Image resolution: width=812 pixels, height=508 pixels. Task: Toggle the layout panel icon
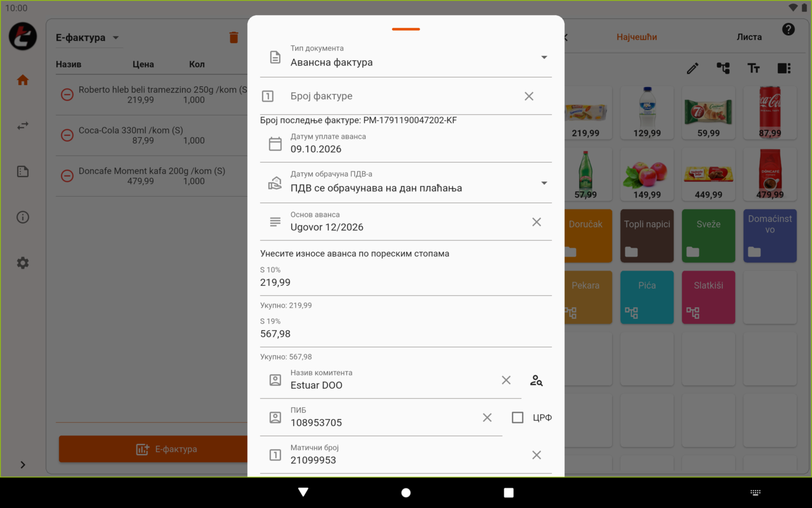tap(784, 68)
